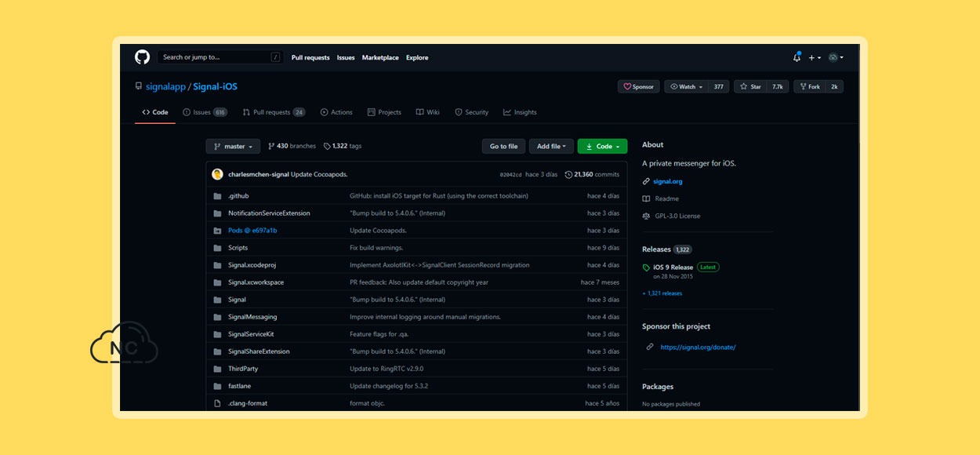Click the folder icon beside fastlane
Viewport: 980px width, 455px height.
[217, 386]
